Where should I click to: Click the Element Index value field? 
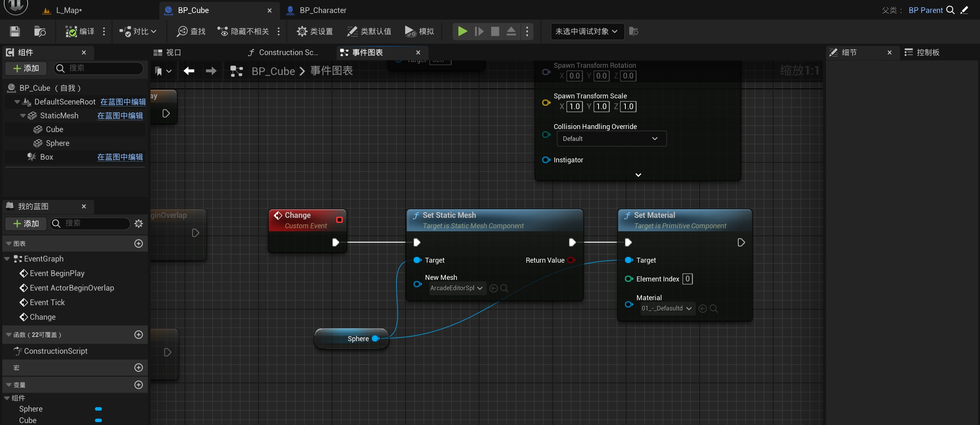[687, 279]
